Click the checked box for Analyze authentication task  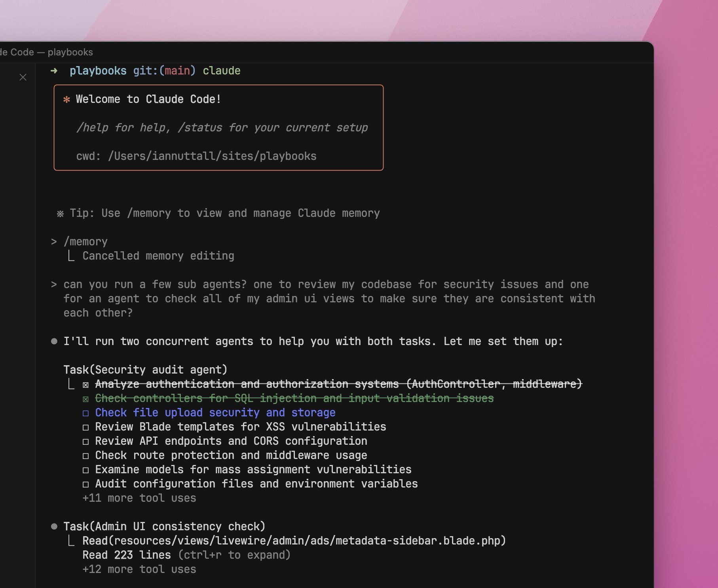point(85,385)
